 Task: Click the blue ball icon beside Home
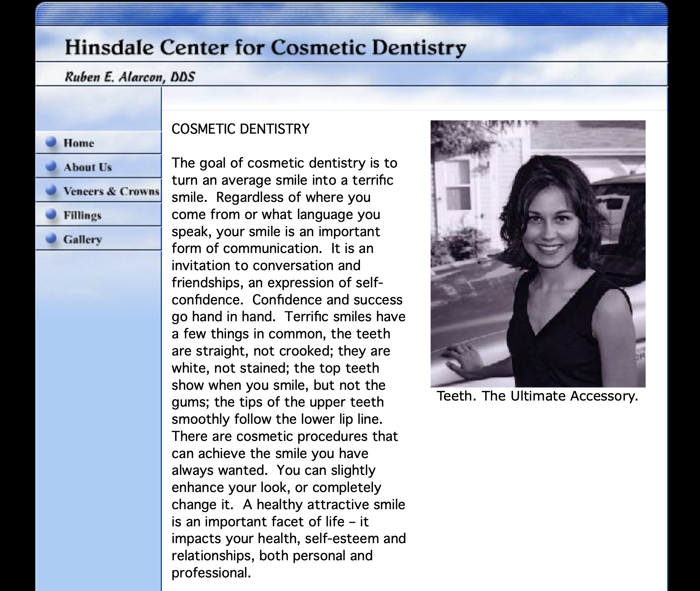tap(51, 142)
